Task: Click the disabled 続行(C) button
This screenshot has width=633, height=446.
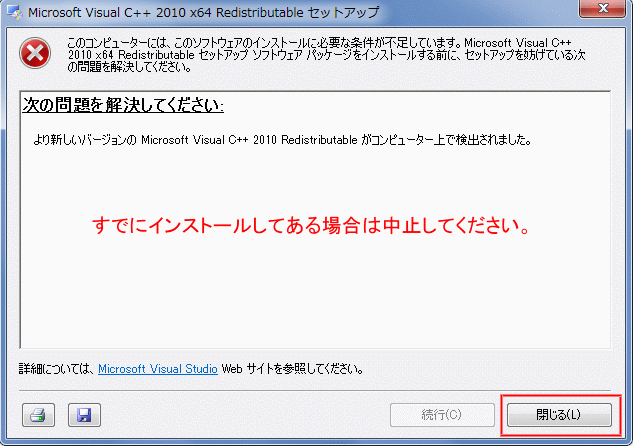Action: pyautogui.click(x=442, y=415)
